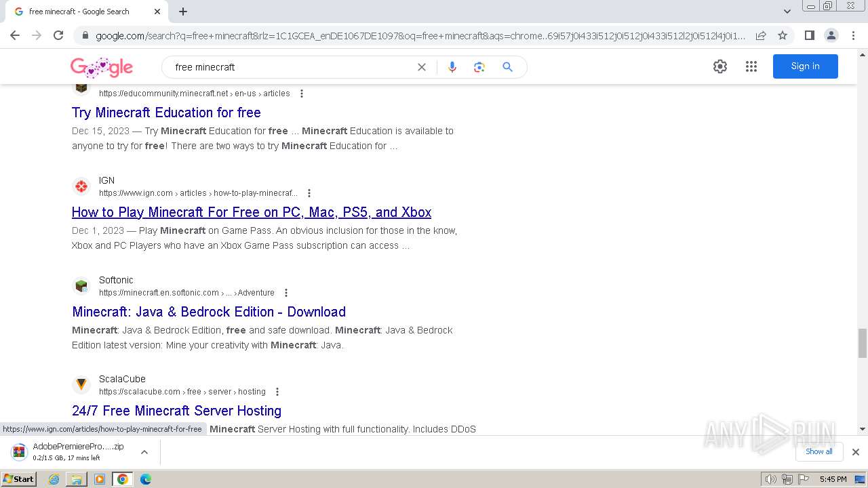868x488 pixels.
Task: Click the scalacube.com free server hosting breadcrumb
Action: [x=182, y=392]
